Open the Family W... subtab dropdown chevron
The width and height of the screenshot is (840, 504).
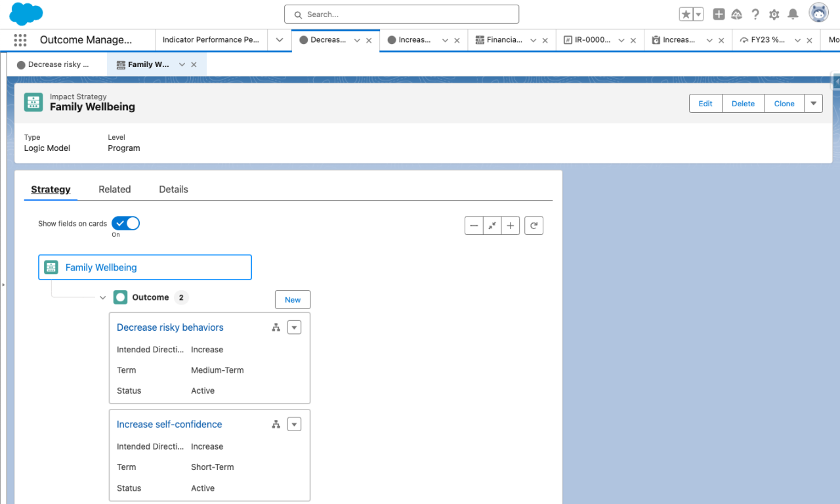[181, 65]
